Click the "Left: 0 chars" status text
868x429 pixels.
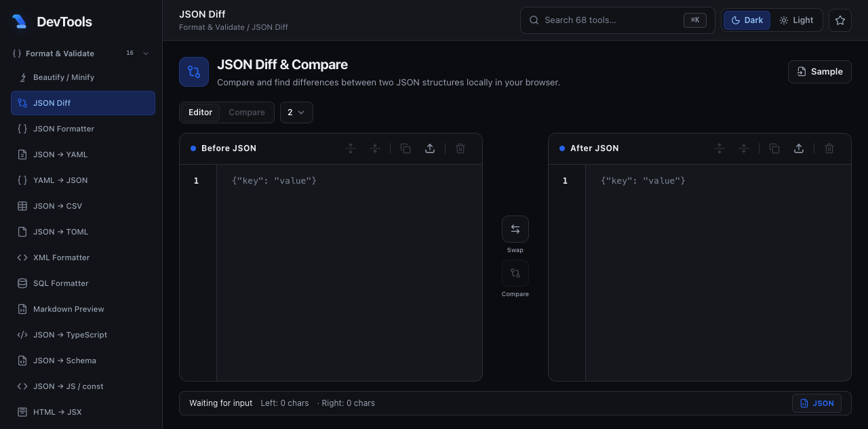click(x=285, y=403)
